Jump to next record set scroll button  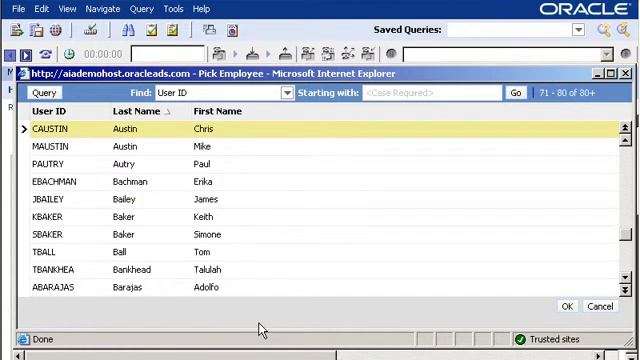point(625,290)
